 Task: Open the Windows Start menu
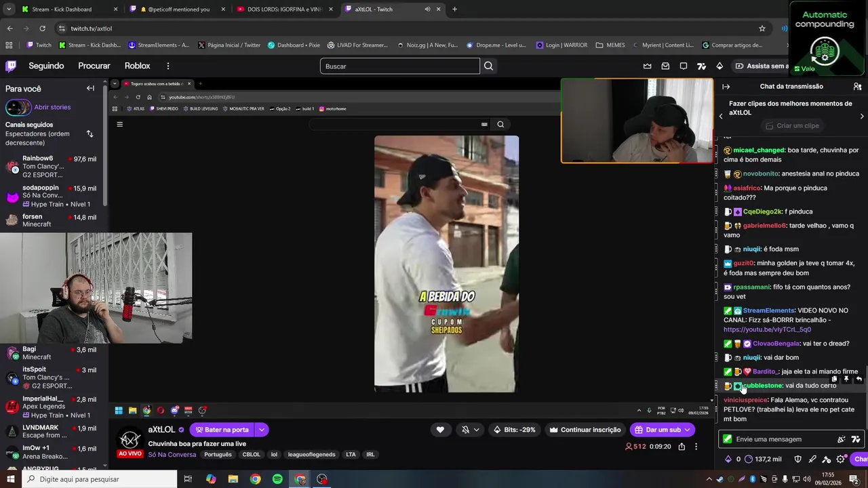point(9,479)
